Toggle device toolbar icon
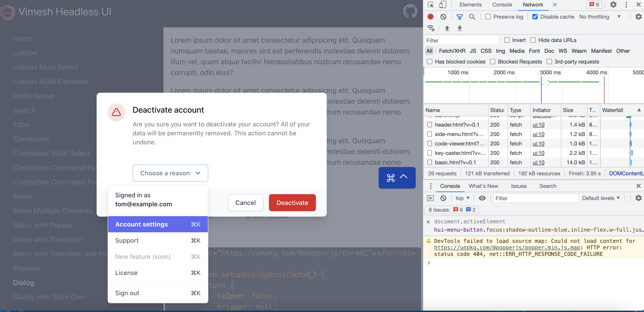Image resolution: width=644 pixels, height=312 pixels. (443, 5)
